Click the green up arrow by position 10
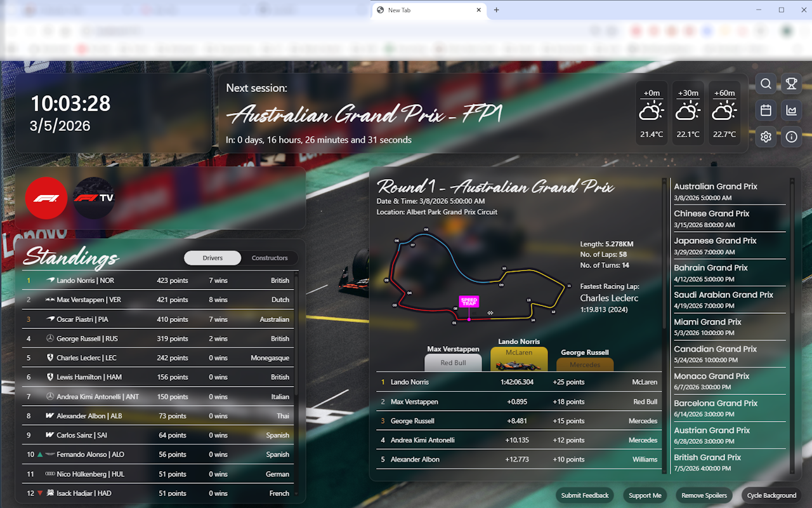Viewport: 812px width, 508px height. [x=40, y=455]
